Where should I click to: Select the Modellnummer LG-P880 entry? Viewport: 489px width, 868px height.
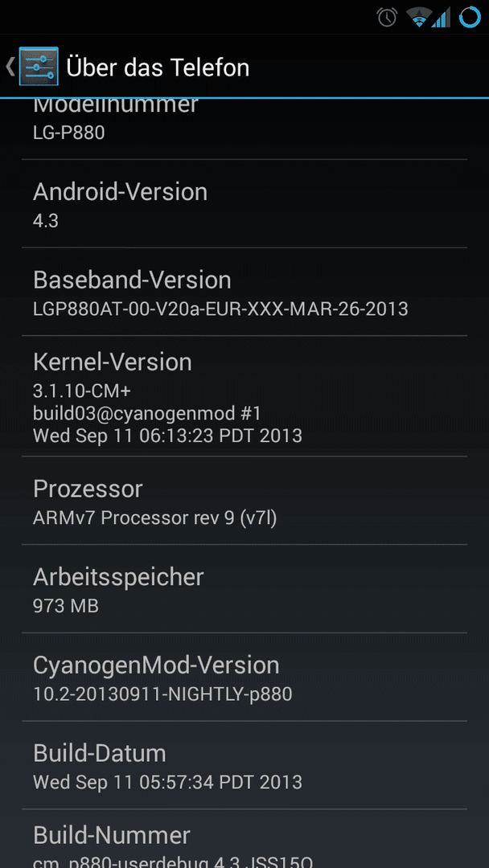point(244,129)
